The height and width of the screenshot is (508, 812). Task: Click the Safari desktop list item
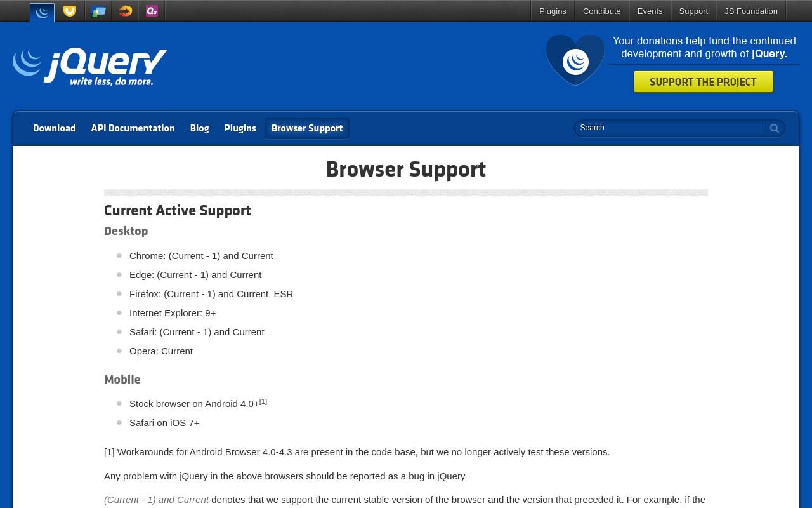coord(197,332)
